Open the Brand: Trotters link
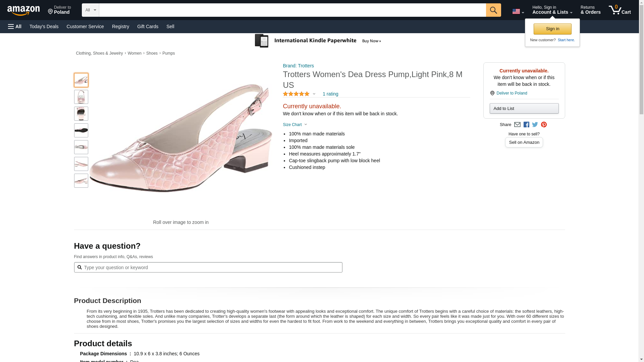644x362 pixels. (x=298, y=66)
